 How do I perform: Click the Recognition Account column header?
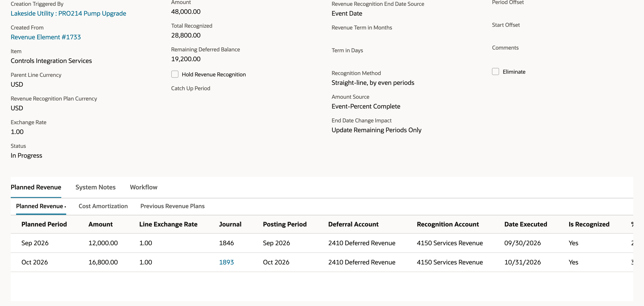coord(448,224)
